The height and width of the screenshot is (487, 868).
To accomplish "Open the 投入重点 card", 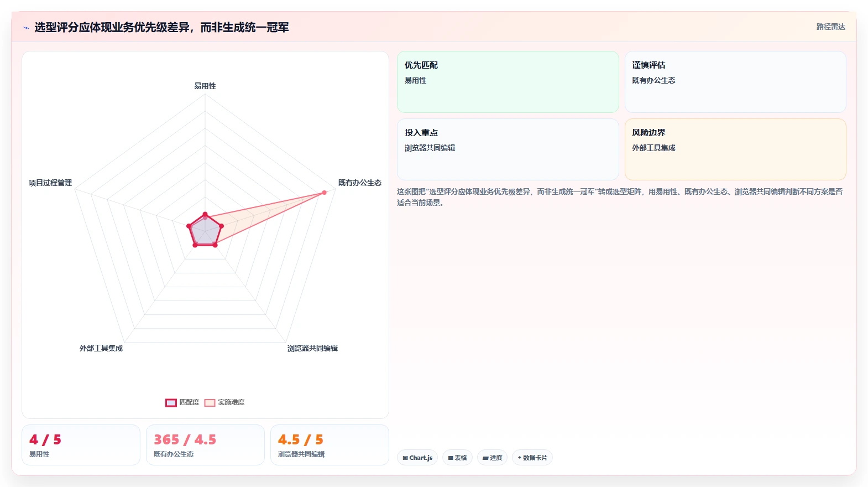I will point(508,149).
